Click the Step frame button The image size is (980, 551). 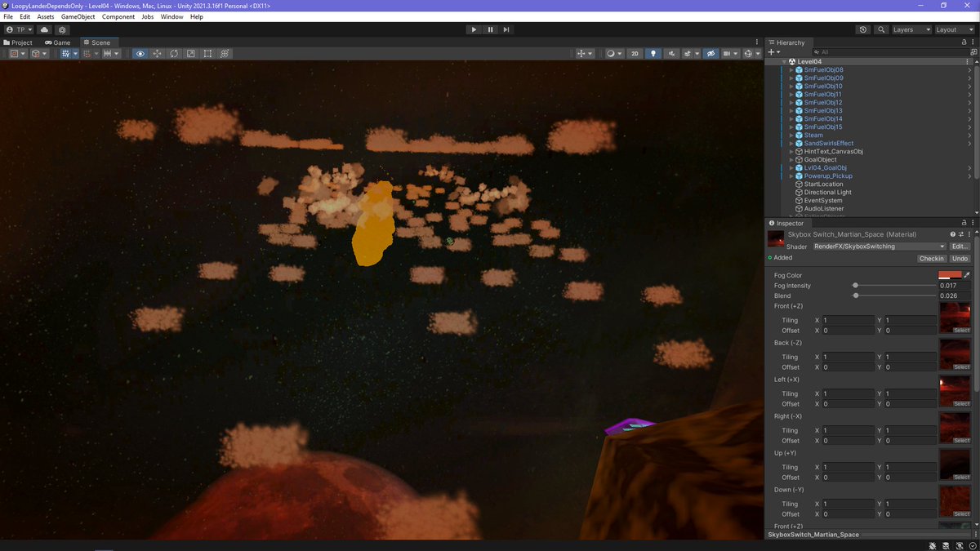pyautogui.click(x=506, y=29)
